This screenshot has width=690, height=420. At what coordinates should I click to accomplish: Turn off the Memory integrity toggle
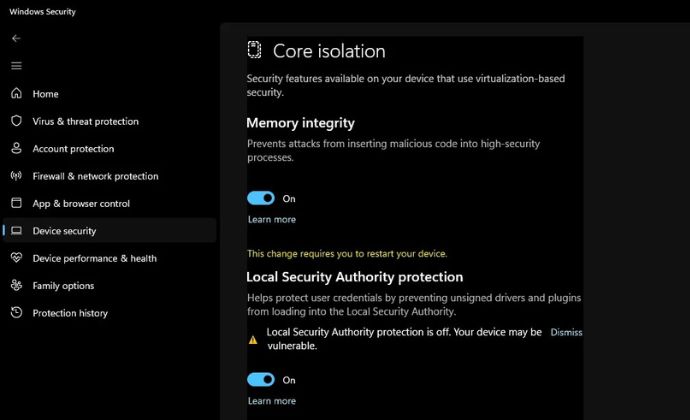261,198
